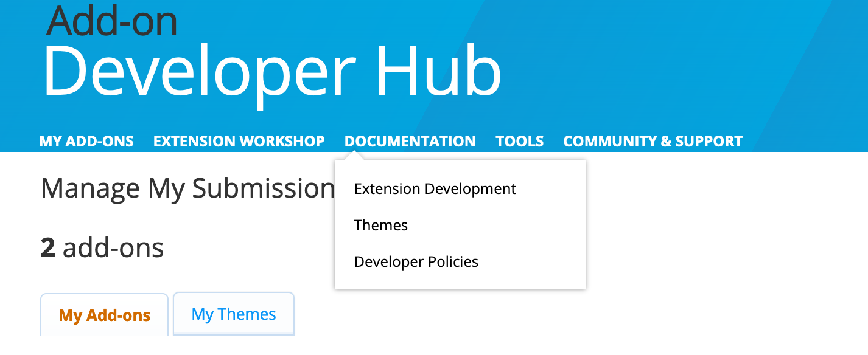Open Developer Policies from the dropdown
Screen dimensions: 868x355
416,261
